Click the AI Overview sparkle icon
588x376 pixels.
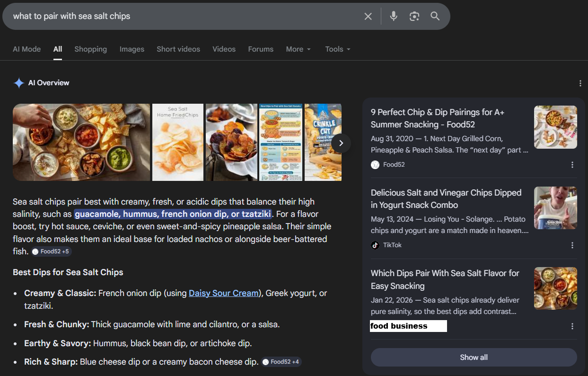tap(19, 83)
